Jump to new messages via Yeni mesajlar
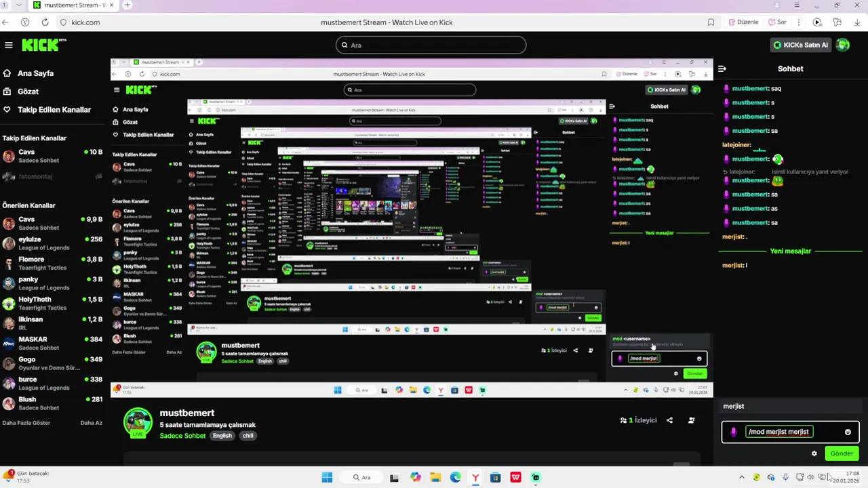868x488 pixels. (791, 251)
